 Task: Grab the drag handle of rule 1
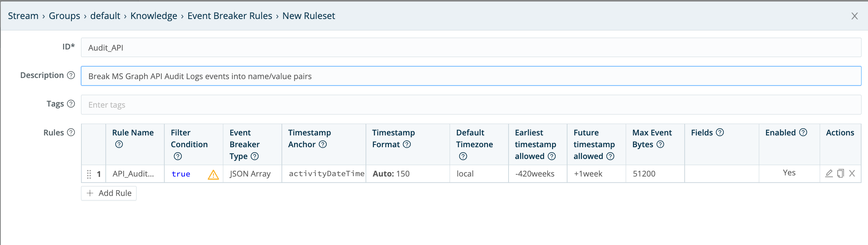coord(89,174)
